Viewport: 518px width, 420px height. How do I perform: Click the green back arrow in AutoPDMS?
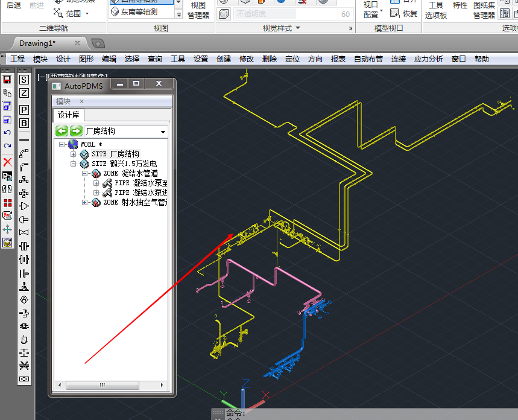62,131
